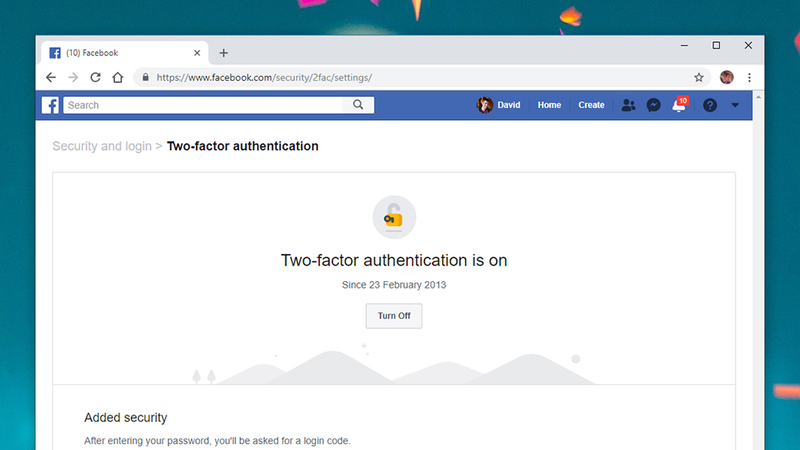This screenshot has height=450, width=800.
Task: Click the Facebook logo icon in blue bar
Action: click(x=50, y=105)
